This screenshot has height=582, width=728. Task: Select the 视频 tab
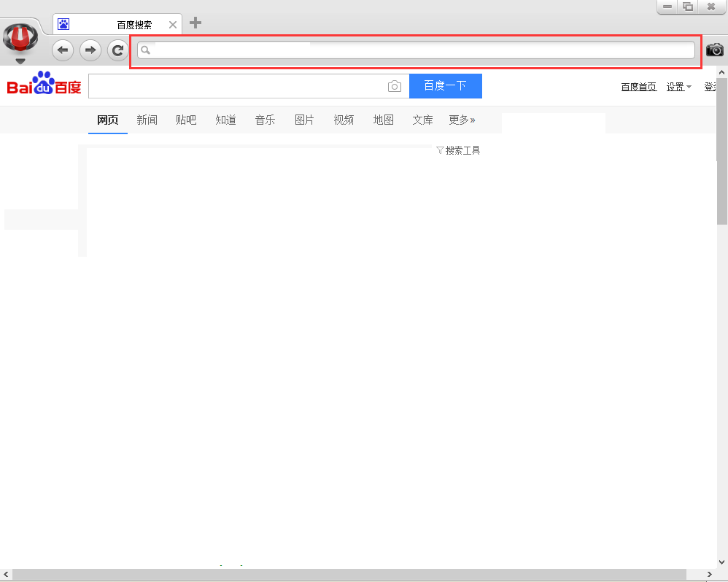pos(344,120)
